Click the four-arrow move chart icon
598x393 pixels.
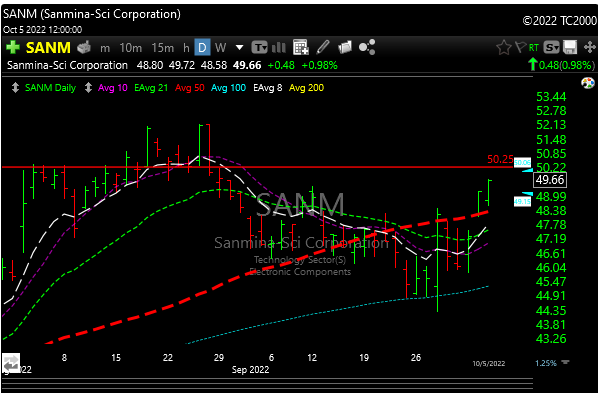point(590,48)
